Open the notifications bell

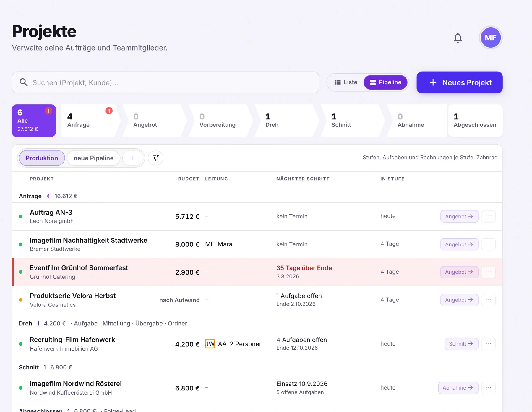[458, 38]
